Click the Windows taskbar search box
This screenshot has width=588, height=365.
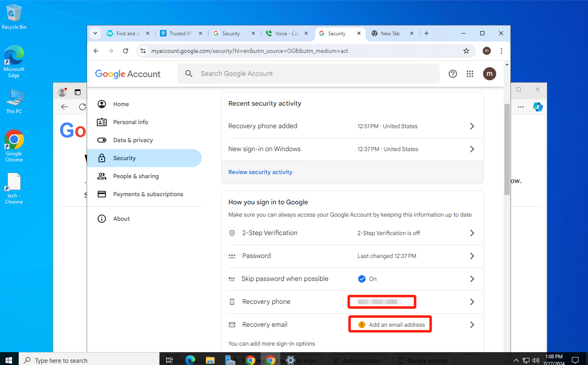pos(89,360)
